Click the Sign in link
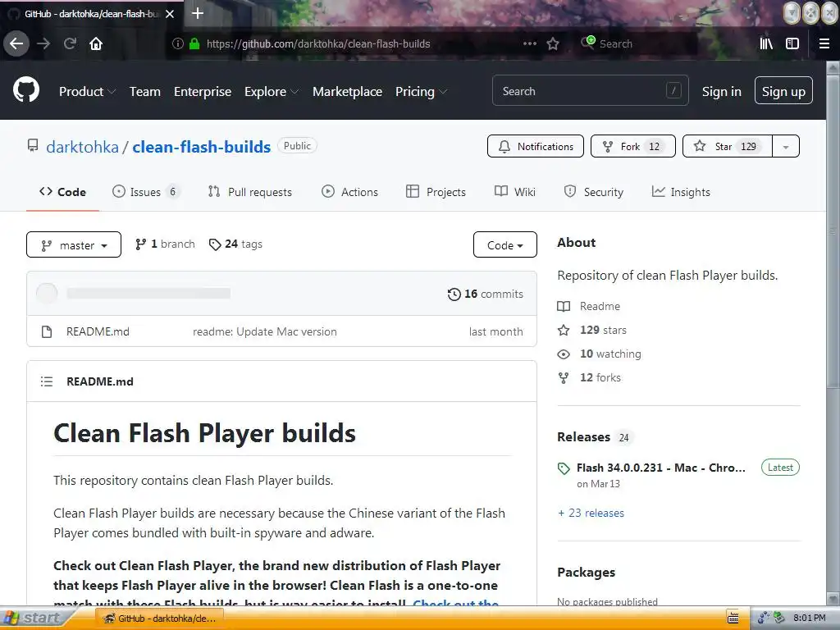This screenshot has width=840, height=630. click(x=722, y=92)
